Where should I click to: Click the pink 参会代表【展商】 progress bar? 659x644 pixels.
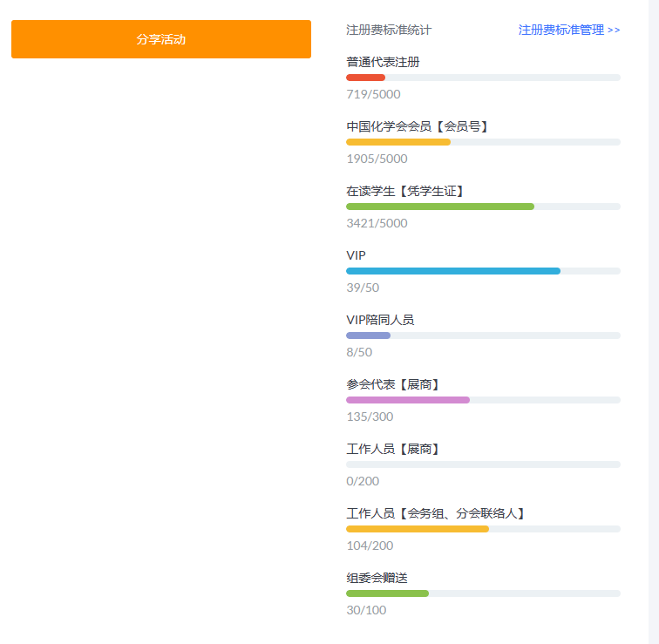point(483,400)
